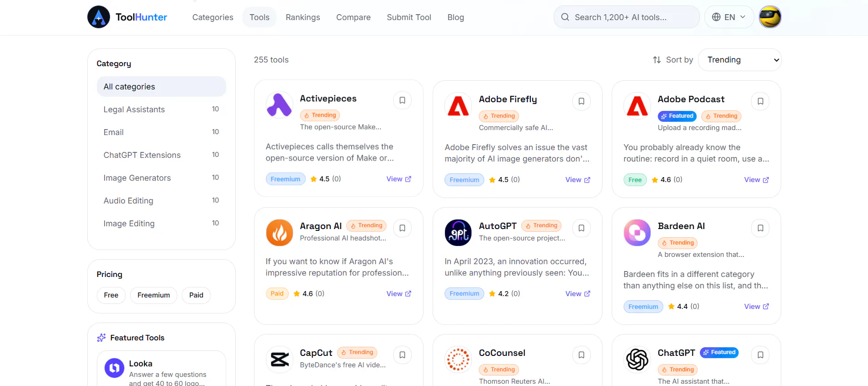The image size is (868, 386).
Task: Open the Rankings page
Action: pyautogui.click(x=303, y=17)
